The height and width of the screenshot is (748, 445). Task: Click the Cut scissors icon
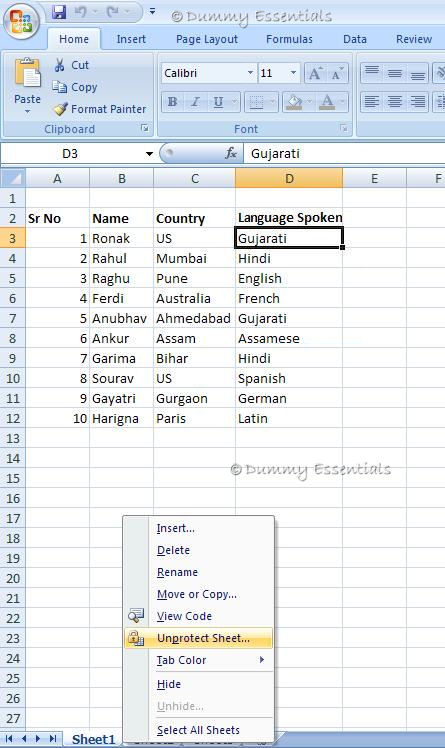[x=59, y=65]
